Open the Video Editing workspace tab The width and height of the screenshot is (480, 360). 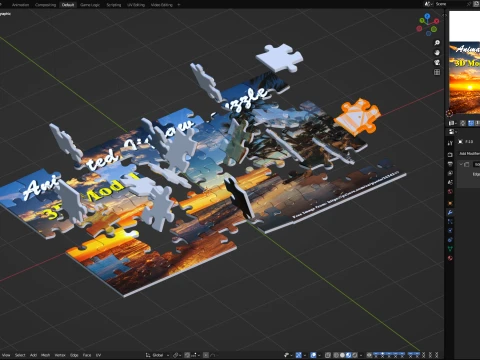[162, 5]
